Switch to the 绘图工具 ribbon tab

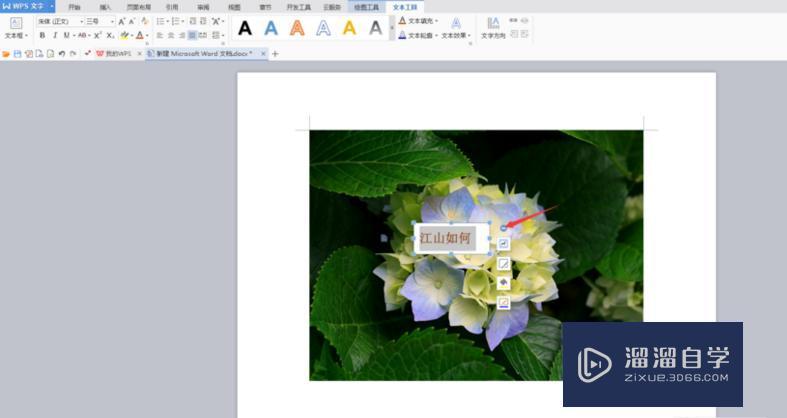(x=366, y=7)
